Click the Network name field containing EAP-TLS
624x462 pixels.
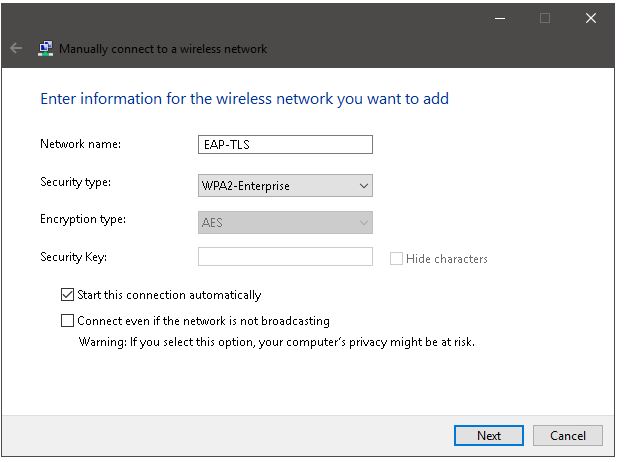(285, 145)
